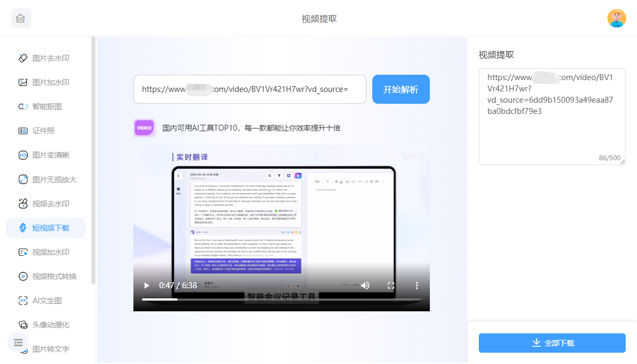Click the video preview thumbnail

pos(281,228)
